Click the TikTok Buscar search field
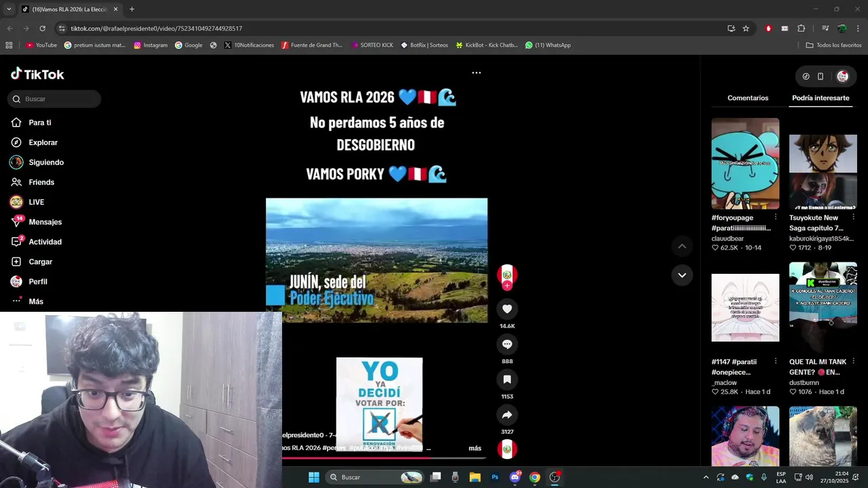The image size is (868, 488). (x=54, y=99)
